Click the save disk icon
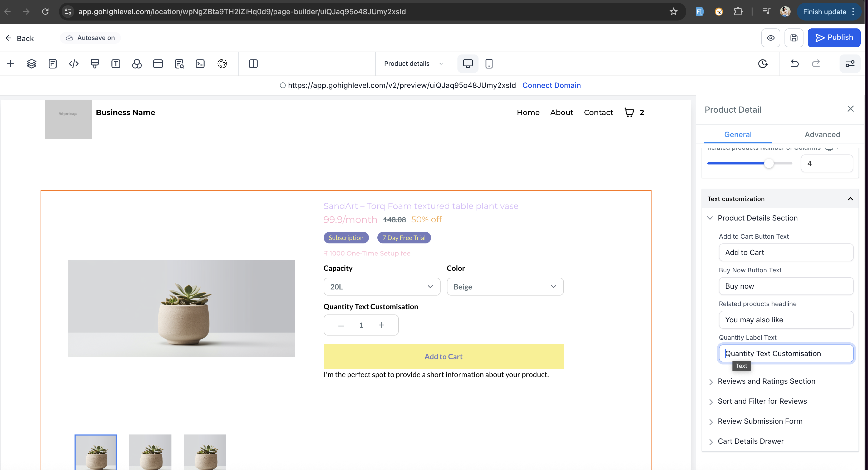Image resolution: width=868 pixels, height=470 pixels. point(793,38)
